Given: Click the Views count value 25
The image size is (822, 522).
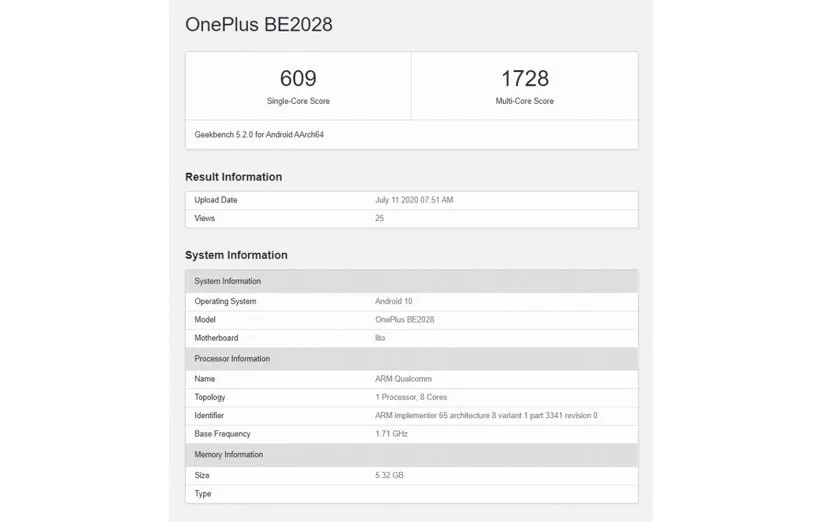Looking at the screenshot, I should click(379, 218).
